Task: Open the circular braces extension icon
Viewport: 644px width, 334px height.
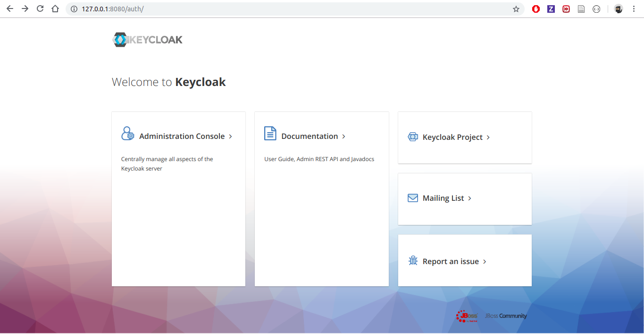Action: click(x=596, y=9)
